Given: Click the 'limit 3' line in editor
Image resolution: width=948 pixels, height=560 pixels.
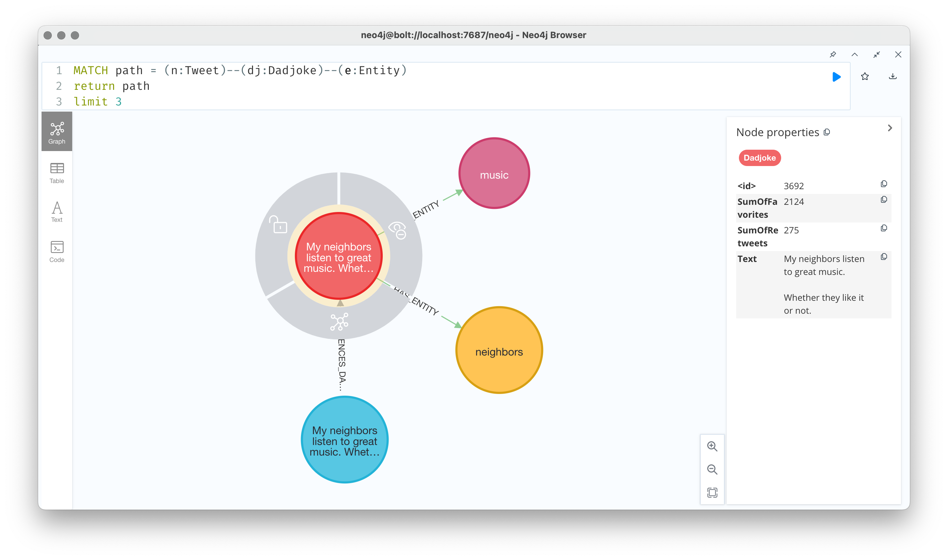Looking at the screenshot, I should click(x=97, y=101).
